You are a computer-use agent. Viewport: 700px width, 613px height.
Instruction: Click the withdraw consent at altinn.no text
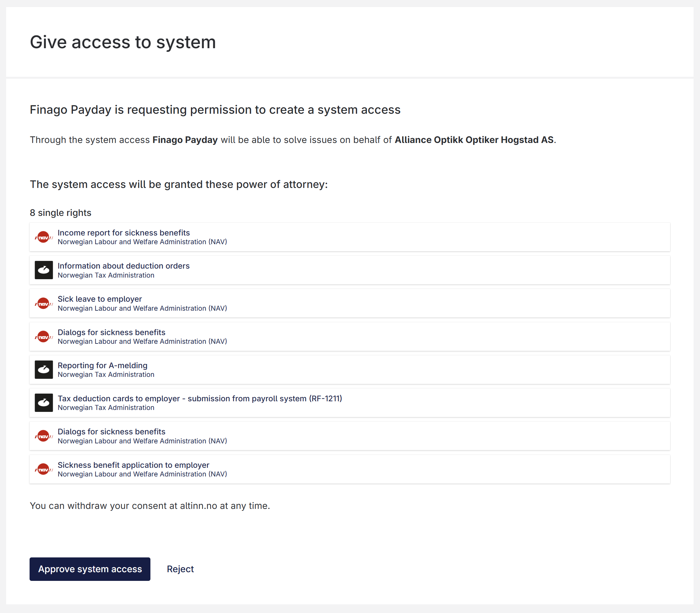click(150, 506)
